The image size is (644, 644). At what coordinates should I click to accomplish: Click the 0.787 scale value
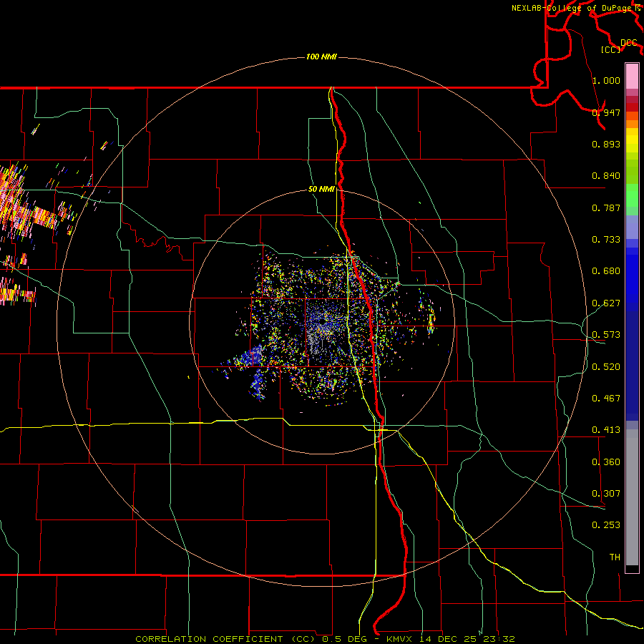point(606,208)
